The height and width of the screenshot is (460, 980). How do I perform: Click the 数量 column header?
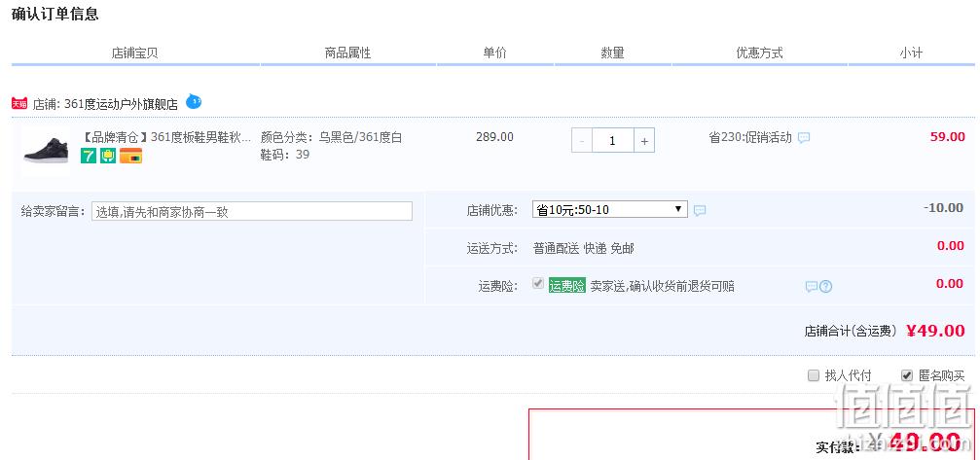[612, 53]
